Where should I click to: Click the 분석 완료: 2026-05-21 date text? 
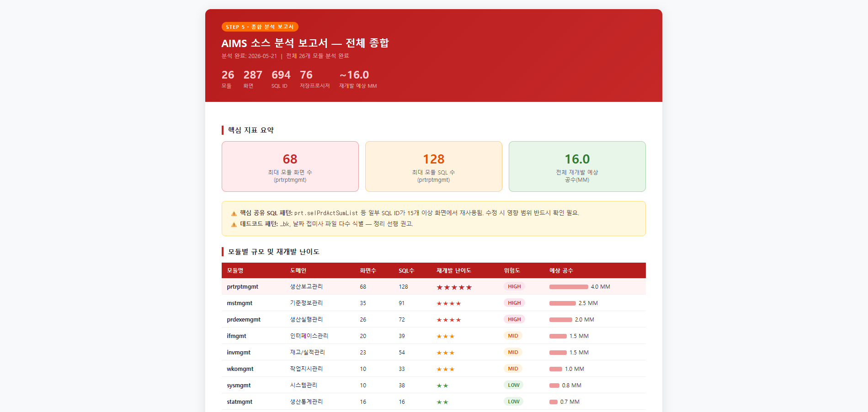(249, 56)
